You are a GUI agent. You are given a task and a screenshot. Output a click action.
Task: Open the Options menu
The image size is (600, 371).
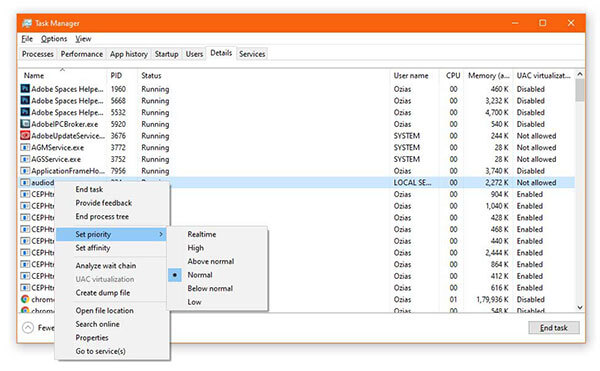54,39
